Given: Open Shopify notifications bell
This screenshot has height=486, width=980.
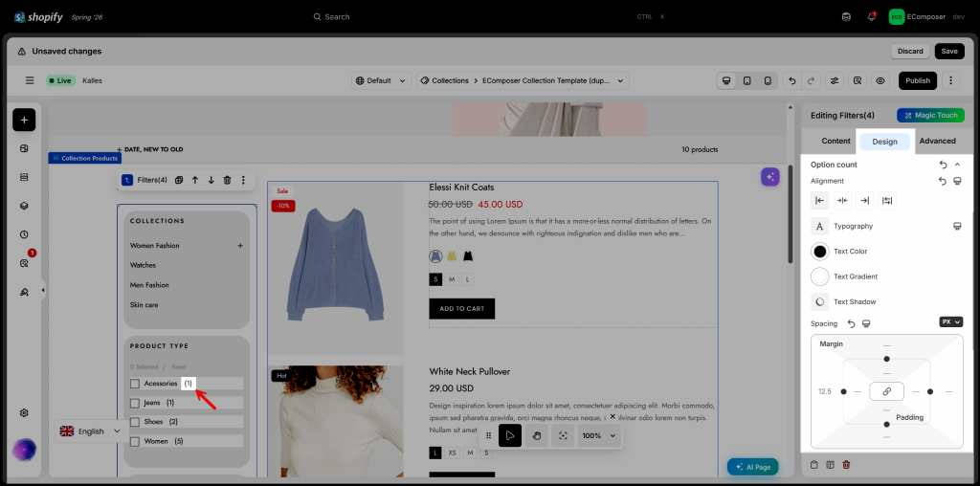Looking at the screenshot, I should [871, 17].
